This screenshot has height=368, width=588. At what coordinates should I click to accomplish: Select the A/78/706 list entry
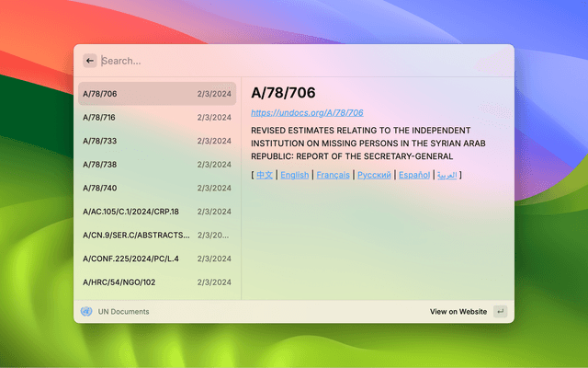tap(156, 94)
